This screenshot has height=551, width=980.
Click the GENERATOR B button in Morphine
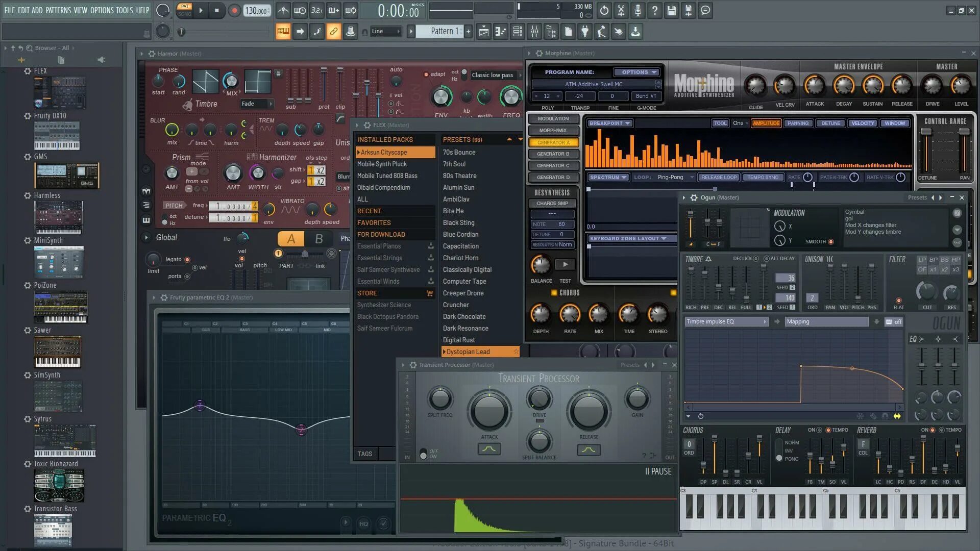tap(553, 154)
